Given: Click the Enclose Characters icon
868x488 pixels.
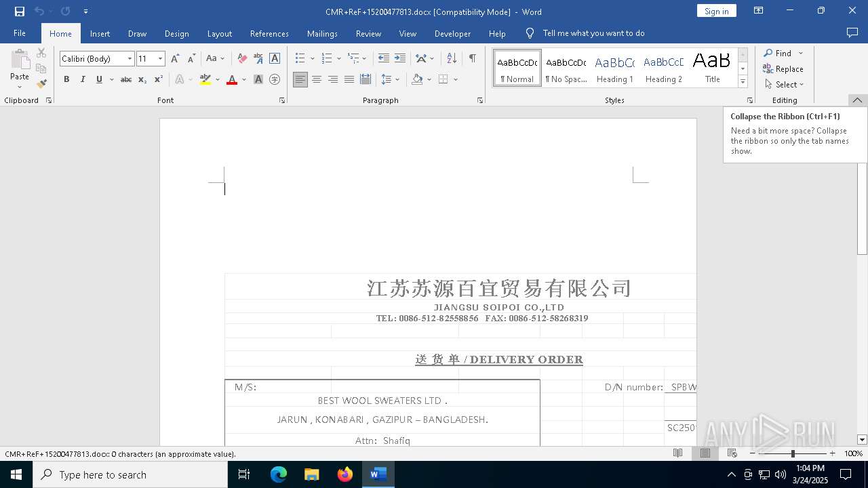Looking at the screenshot, I should tap(275, 80).
